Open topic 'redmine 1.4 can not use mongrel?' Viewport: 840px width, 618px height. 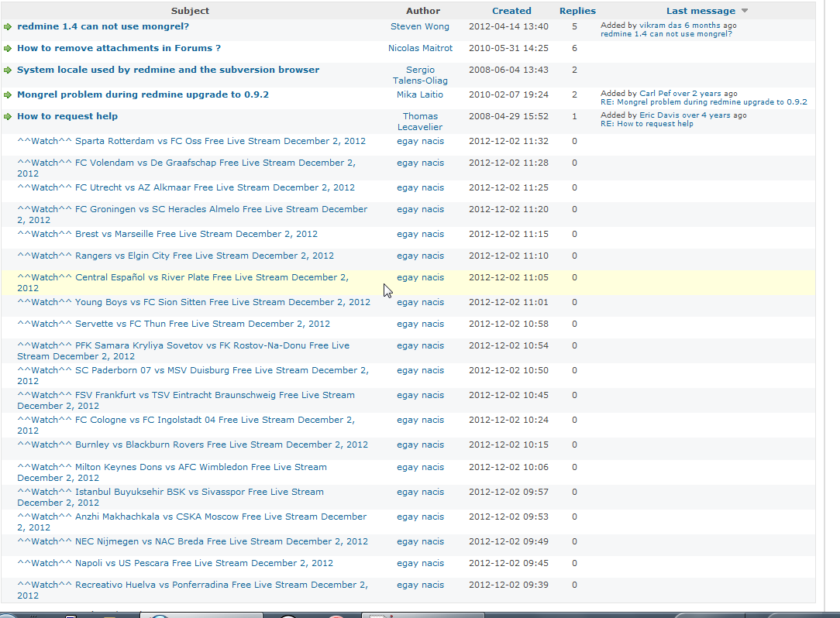point(103,26)
